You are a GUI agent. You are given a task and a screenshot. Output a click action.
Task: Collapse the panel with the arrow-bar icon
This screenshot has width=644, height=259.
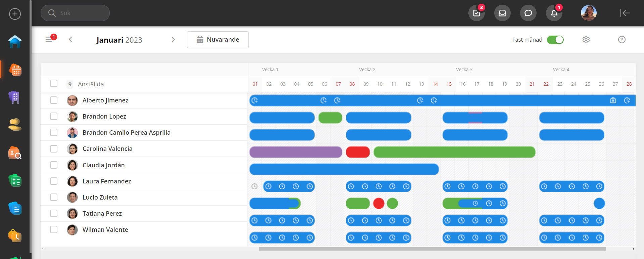pos(625,13)
